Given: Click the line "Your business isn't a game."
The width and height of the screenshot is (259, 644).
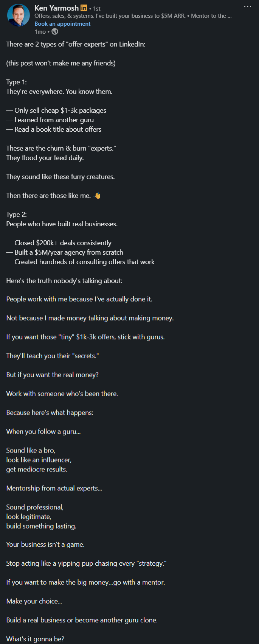Looking at the screenshot, I should [x=45, y=544].
